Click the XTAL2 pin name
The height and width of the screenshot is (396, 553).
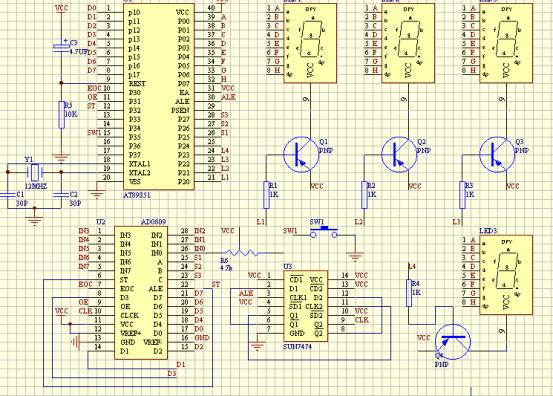(140, 173)
